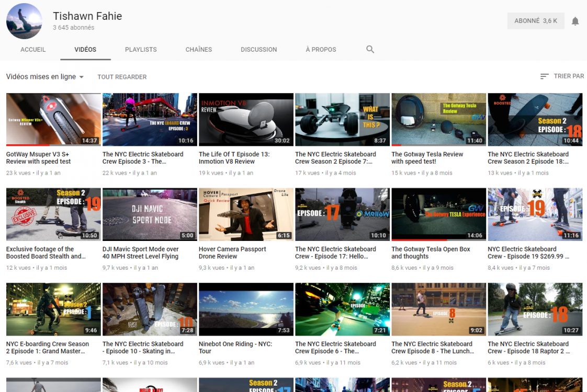
Task: Open the Gotway Tesla Experience thumbnail
Action: [439, 214]
